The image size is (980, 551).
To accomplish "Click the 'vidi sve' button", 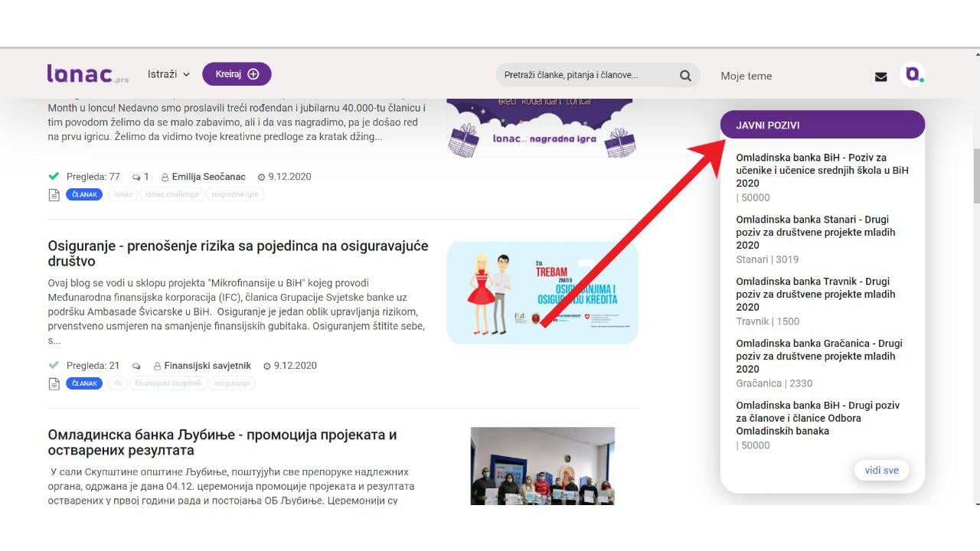I will click(x=881, y=470).
